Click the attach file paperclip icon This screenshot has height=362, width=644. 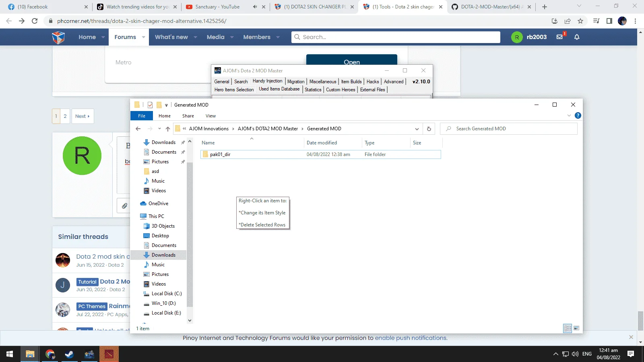point(125,206)
